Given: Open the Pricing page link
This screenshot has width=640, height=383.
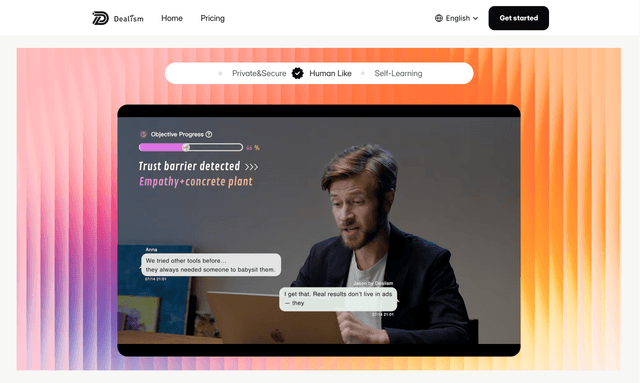Looking at the screenshot, I should (x=212, y=18).
